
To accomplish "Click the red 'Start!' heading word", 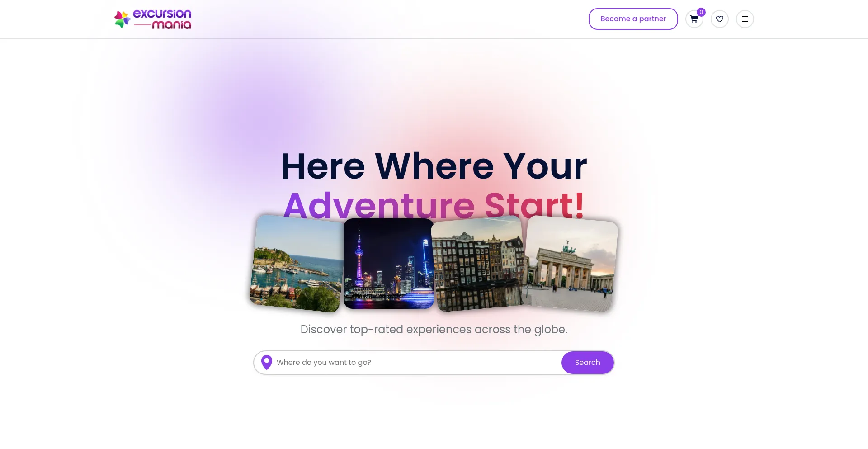I will 534,205.
